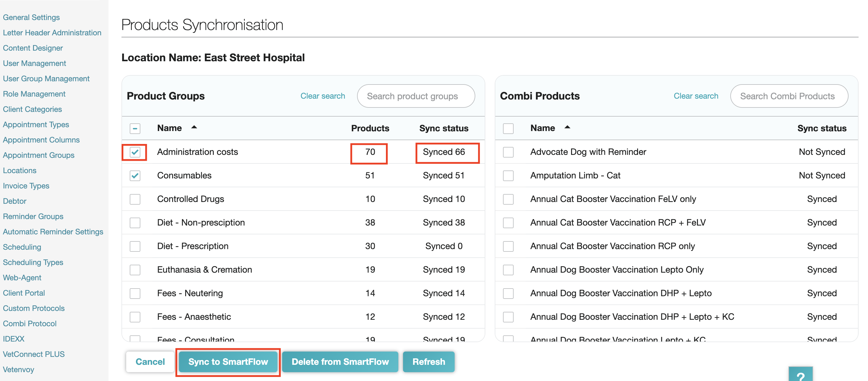Go to Combi Protocol settings
Image resolution: width=868 pixels, height=381 pixels.
tap(30, 324)
